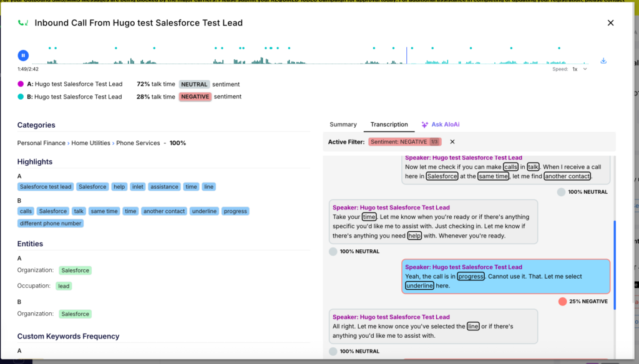Select the 'inlet' highlight tag
This screenshot has height=364, width=639.
click(x=138, y=187)
